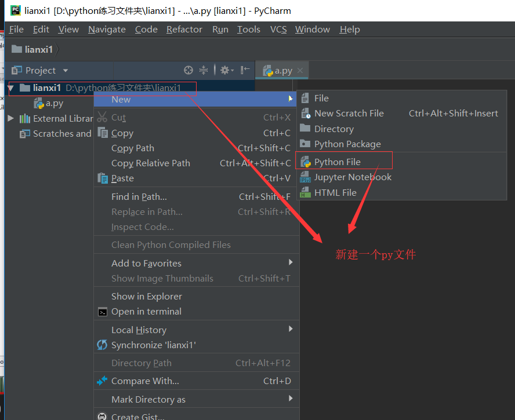Viewport: 515px width, 420px height.
Task: Click Synchronize 'lianxi1' option
Action: click(153, 345)
